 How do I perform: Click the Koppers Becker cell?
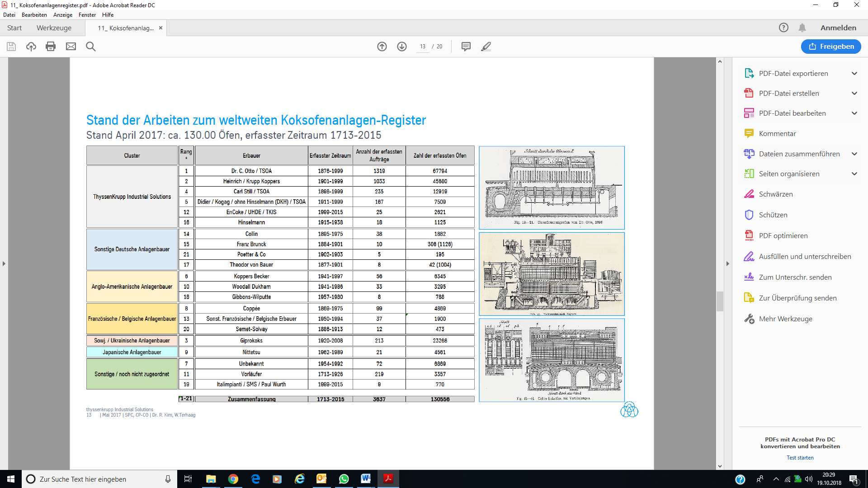pos(251,276)
